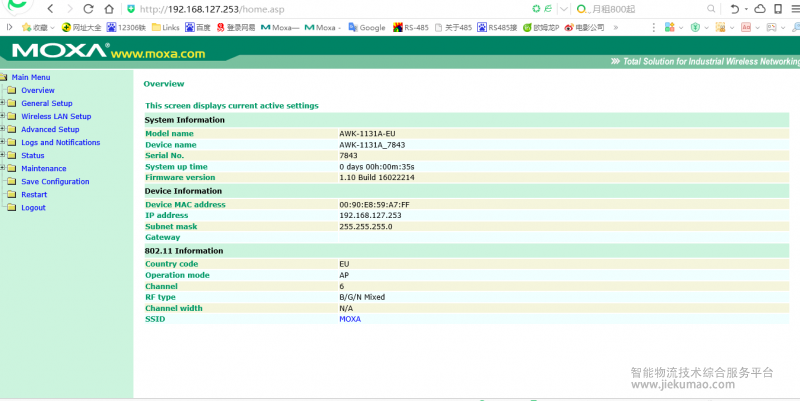Go back with the browser back arrow
Screen dimensions: 800x401
[51, 9]
